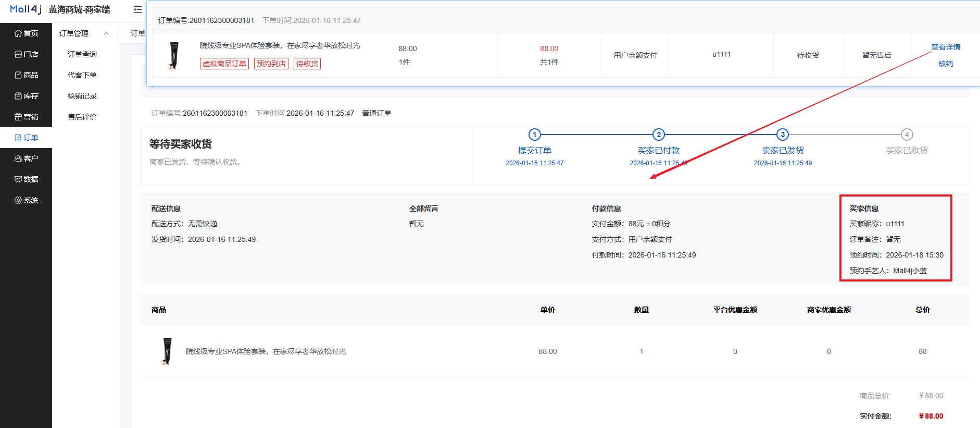
Task: Open 售后评价 submenu entry
Action: [82, 117]
